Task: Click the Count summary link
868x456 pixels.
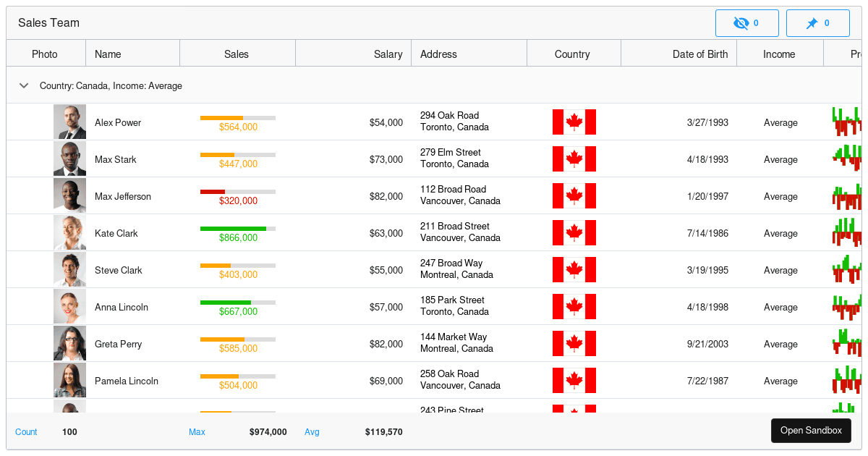Action: pyautogui.click(x=26, y=431)
